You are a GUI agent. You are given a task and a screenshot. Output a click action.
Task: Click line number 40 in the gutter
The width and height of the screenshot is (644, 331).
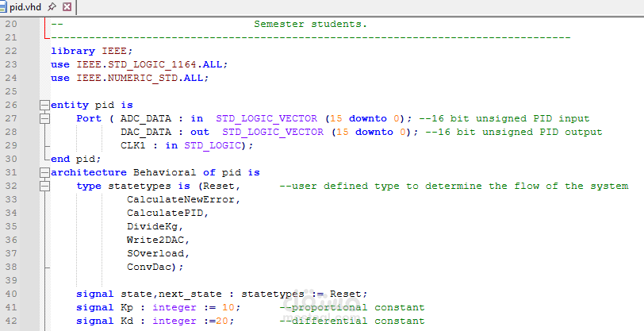pos(11,294)
